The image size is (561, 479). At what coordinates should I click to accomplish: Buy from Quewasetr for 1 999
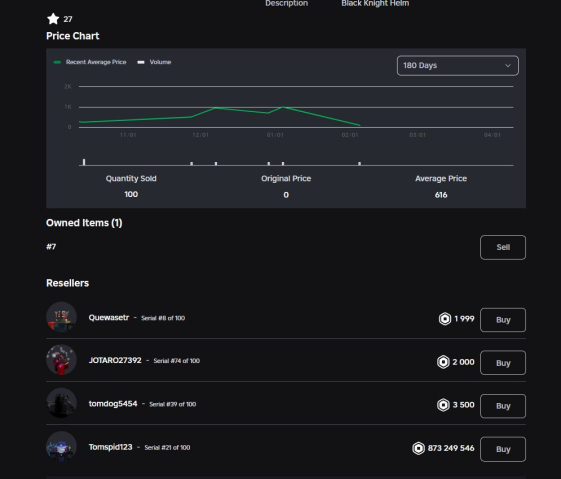point(503,320)
